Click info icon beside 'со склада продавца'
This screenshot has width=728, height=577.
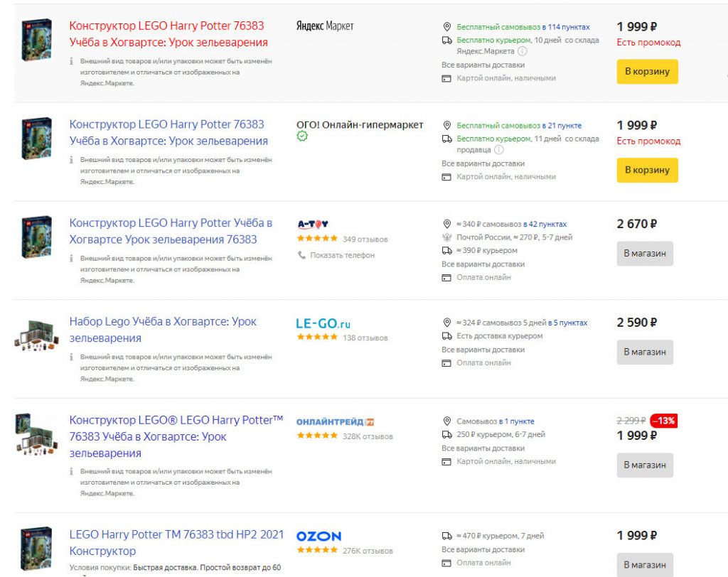[499, 150]
